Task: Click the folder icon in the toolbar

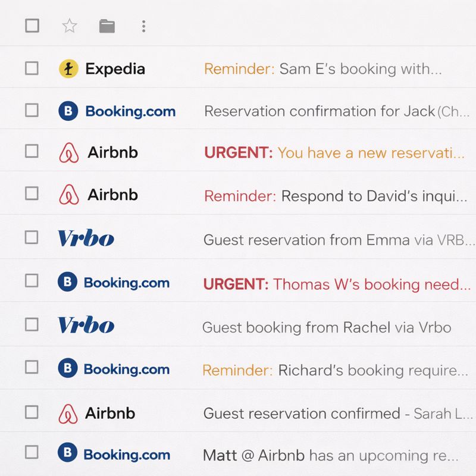Action: (107, 26)
